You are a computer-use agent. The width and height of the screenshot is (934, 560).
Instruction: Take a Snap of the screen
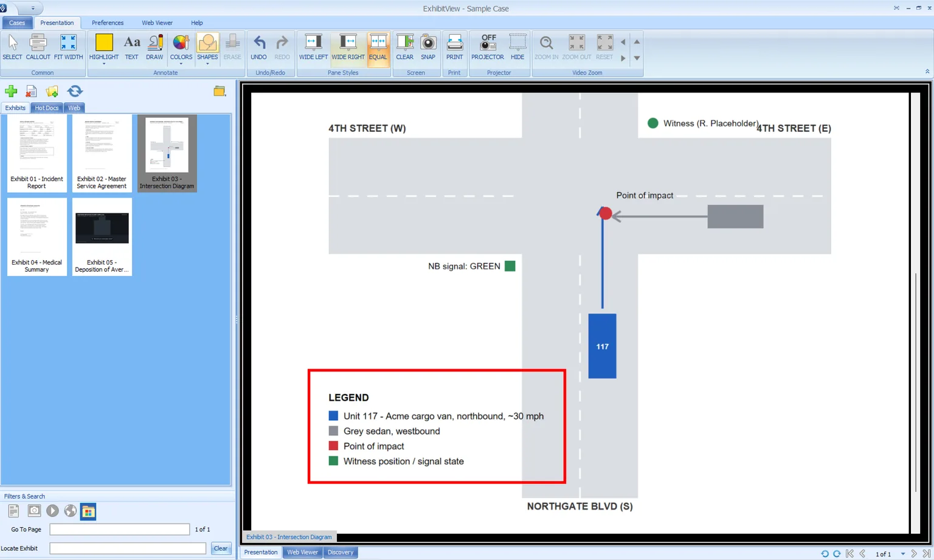coord(428,47)
